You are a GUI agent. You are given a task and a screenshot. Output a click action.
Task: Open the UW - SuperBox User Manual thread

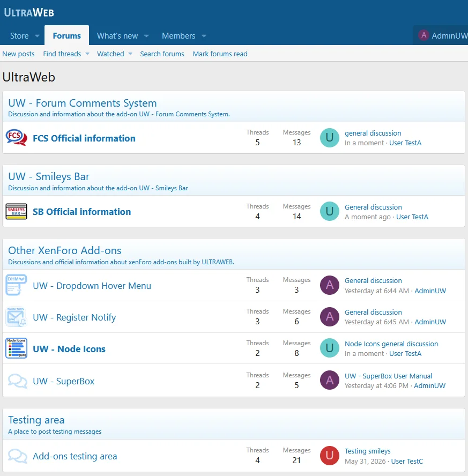click(x=388, y=376)
